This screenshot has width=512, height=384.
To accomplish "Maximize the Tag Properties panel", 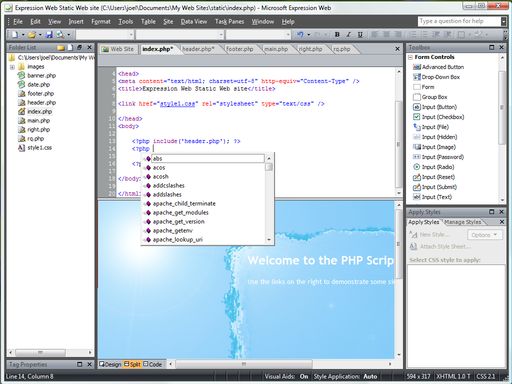I will point(79,364).
